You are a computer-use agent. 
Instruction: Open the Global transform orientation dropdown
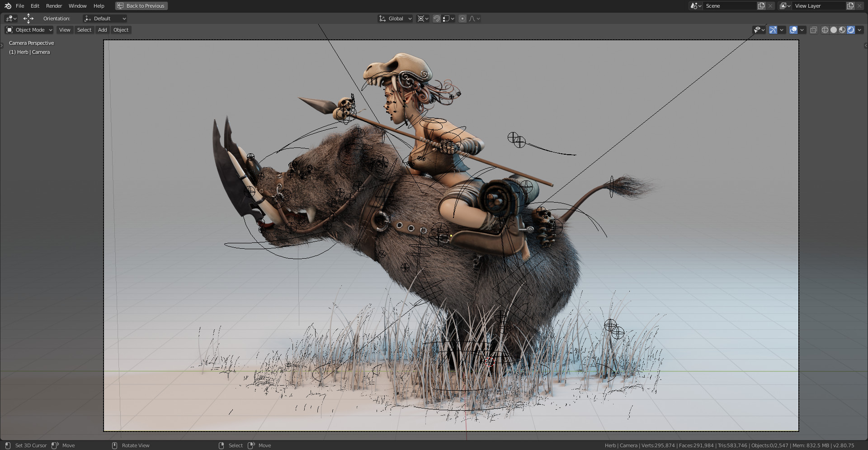[396, 19]
